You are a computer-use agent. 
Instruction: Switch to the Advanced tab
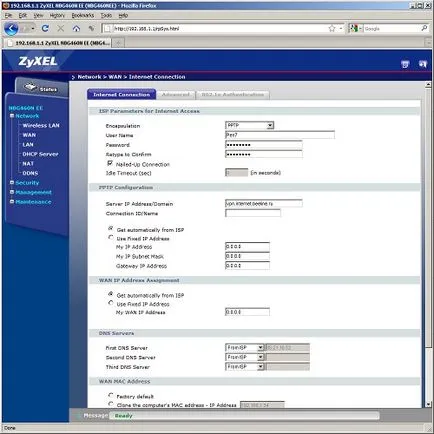(176, 95)
